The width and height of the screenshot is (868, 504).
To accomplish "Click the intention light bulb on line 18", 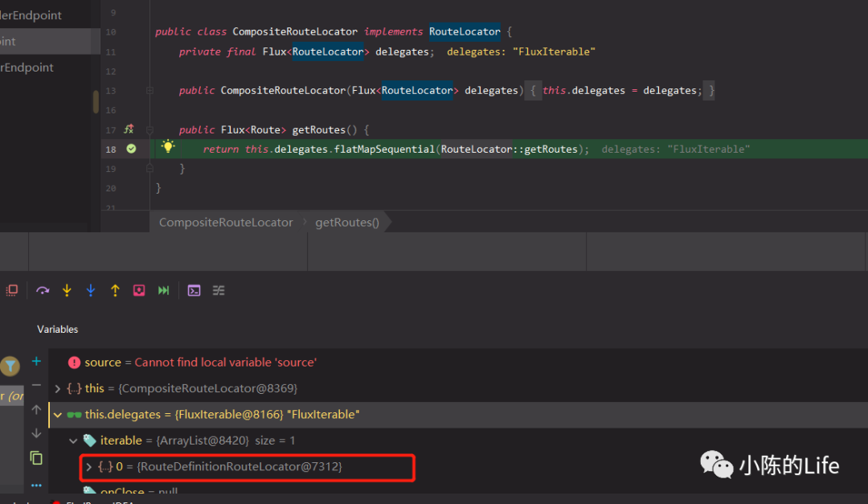I will [x=168, y=146].
